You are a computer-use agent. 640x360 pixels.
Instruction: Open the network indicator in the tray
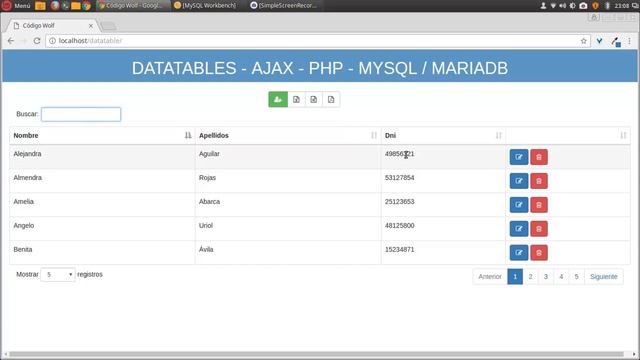pyautogui.click(x=553, y=6)
